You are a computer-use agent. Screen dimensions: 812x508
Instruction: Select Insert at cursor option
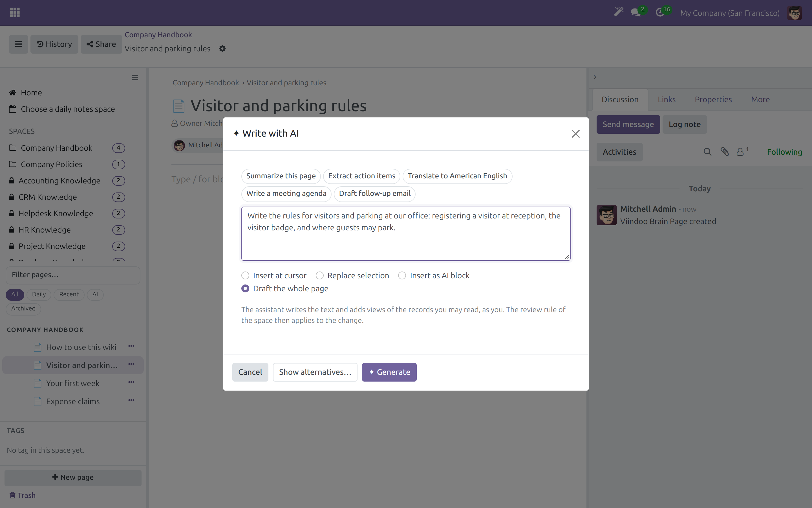point(245,275)
